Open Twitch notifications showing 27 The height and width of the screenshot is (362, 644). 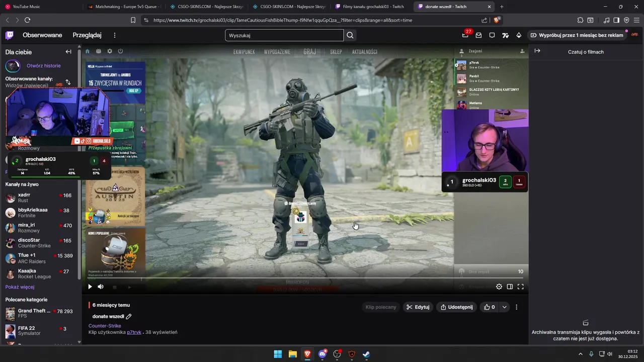coord(465,35)
